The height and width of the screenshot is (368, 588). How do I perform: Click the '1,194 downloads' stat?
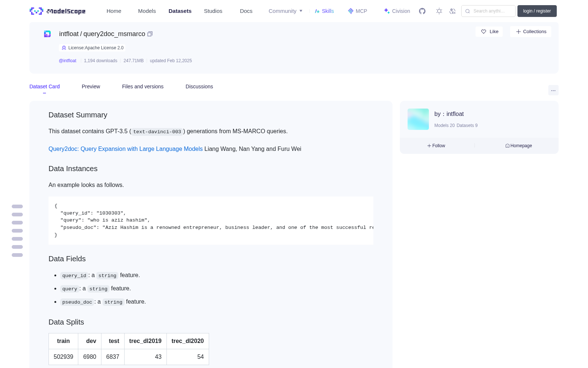(101, 61)
